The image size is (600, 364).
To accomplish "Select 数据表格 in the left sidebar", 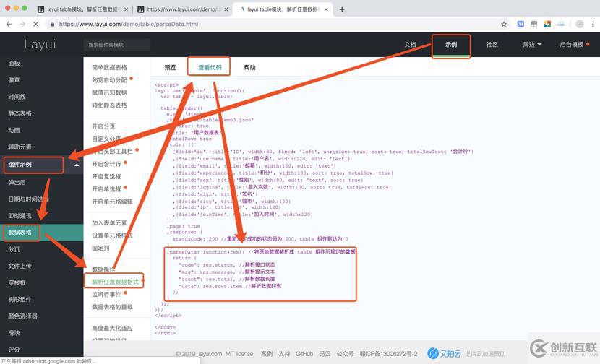I will click(x=20, y=233).
